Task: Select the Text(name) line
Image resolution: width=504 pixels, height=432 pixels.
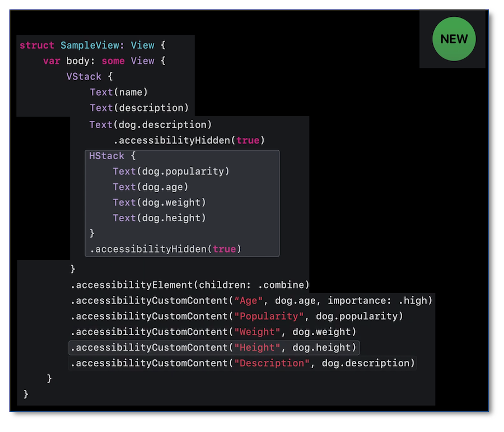Action: click(x=119, y=92)
